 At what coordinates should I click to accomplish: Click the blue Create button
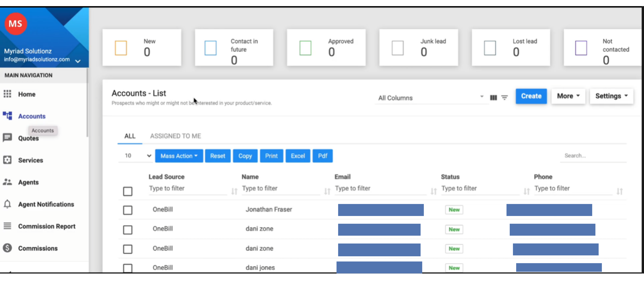click(x=531, y=96)
